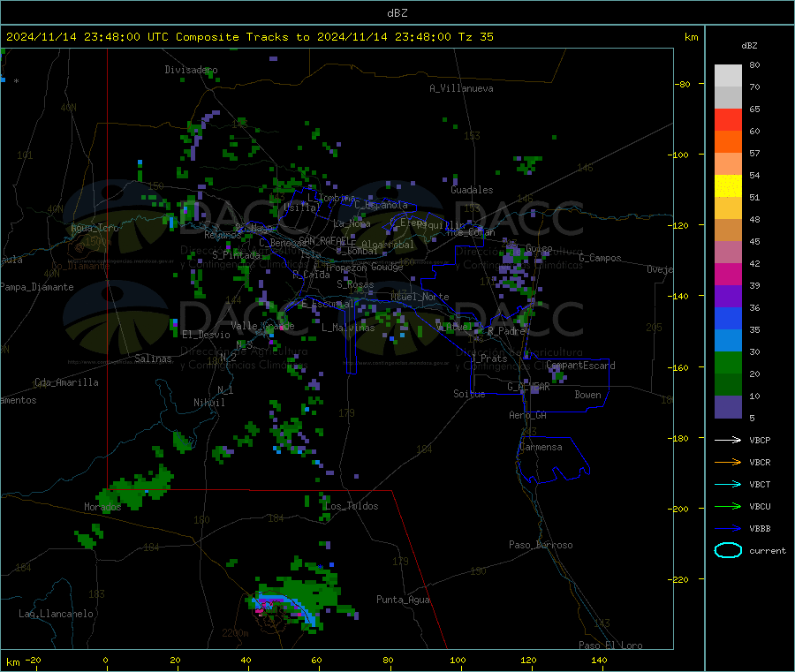This screenshot has height=672, width=795.
Task: Select the magenta 39 dBZ color swatch
Action: [728, 274]
